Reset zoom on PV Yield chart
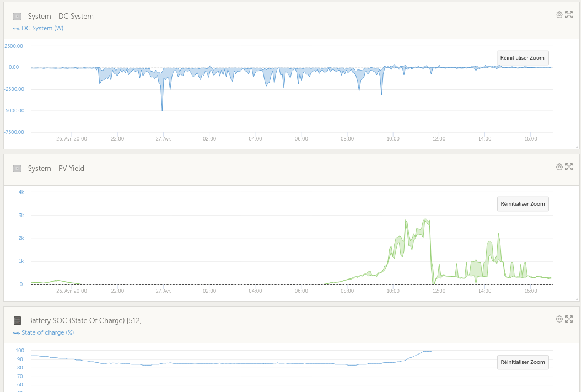 (x=522, y=204)
